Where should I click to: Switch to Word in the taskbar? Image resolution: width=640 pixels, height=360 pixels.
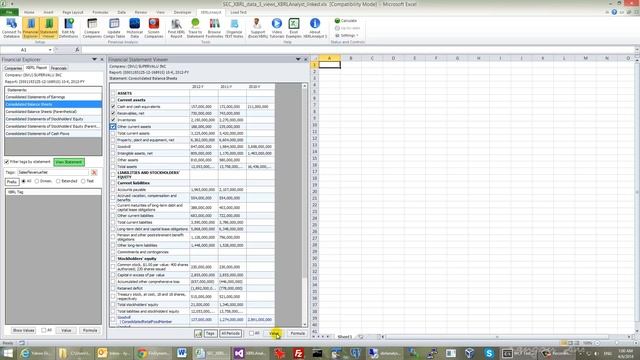point(181,353)
